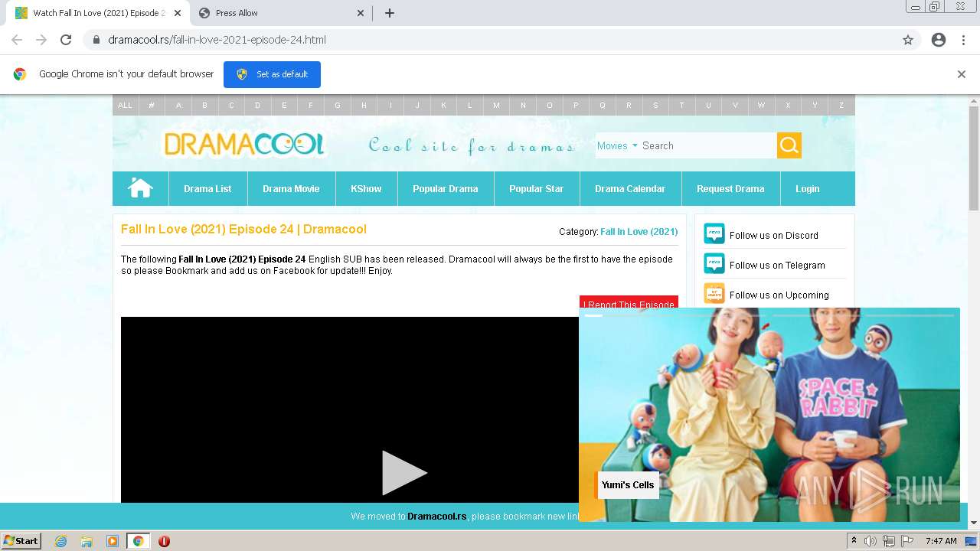The image size is (980, 551).
Task: Reload the current page
Action: [x=66, y=40]
